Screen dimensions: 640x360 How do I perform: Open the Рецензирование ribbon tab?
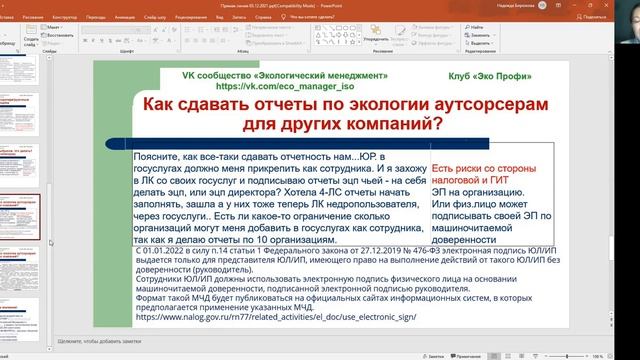point(191,18)
